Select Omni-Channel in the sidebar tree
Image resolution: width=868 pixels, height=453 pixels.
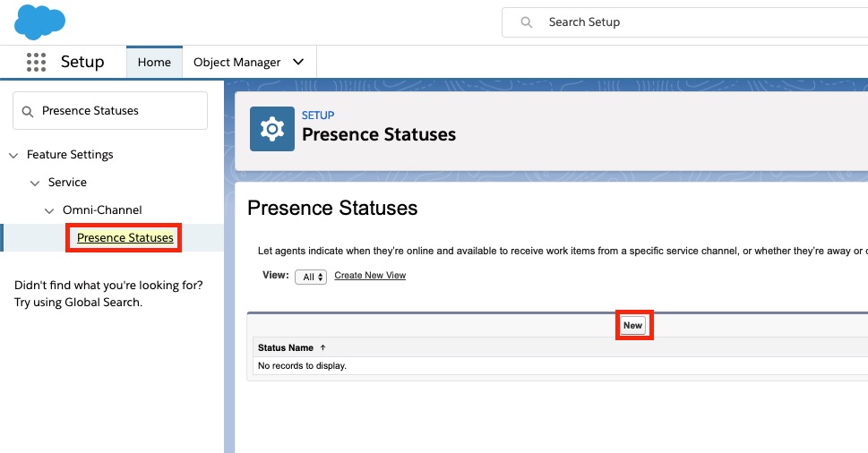(x=102, y=209)
